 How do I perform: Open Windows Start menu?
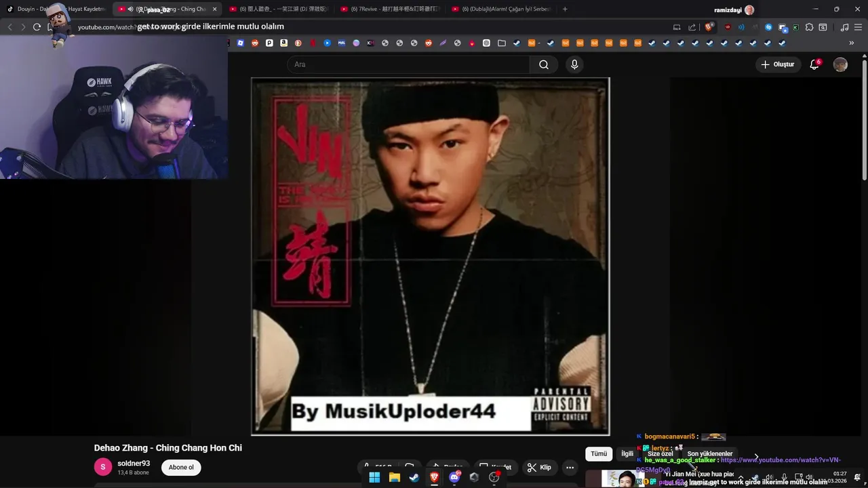[x=374, y=477]
